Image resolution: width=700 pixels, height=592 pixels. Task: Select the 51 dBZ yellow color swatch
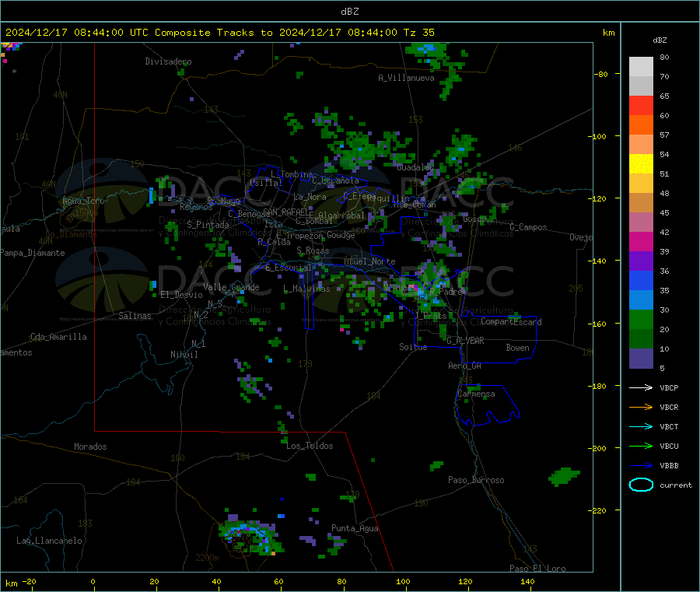[x=641, y=164]
